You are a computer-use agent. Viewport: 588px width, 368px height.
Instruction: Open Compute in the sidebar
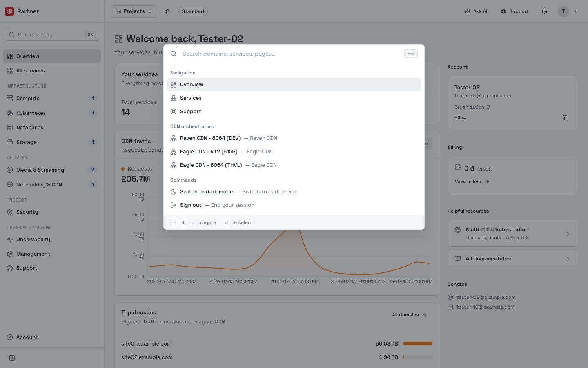(52, 99)
